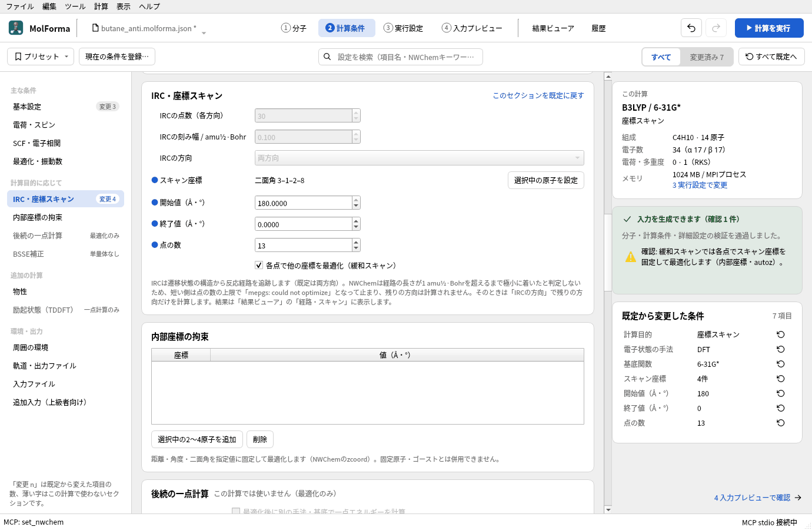The height and width of the screenshot is (530, 812).
Task: Click the blue modified dot beside スキャン座標
Action: point(155,180)
